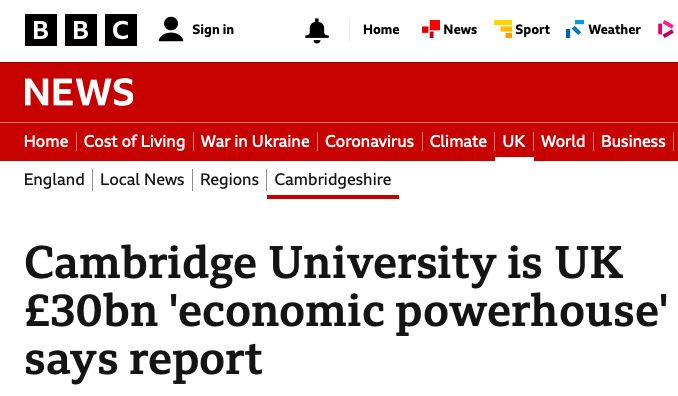678x396 pixels.
Task: Go to BBC Home in top bar
Action: pos(381,29)
